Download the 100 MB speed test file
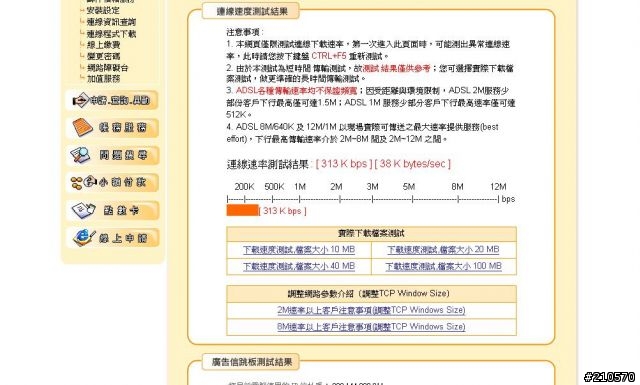Image resolution: width=640 pixels, height=385 pixels. (x=443, y=266)
